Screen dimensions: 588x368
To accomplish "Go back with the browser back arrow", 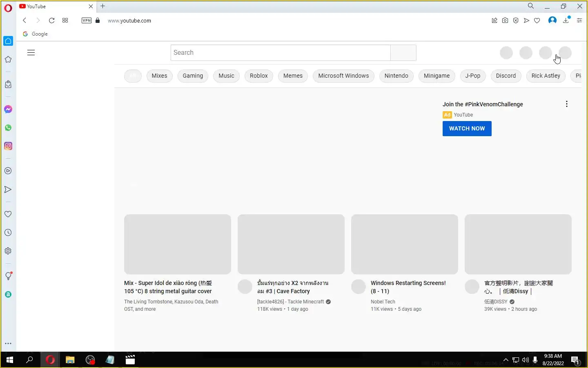I will click(x=24, y=20).
